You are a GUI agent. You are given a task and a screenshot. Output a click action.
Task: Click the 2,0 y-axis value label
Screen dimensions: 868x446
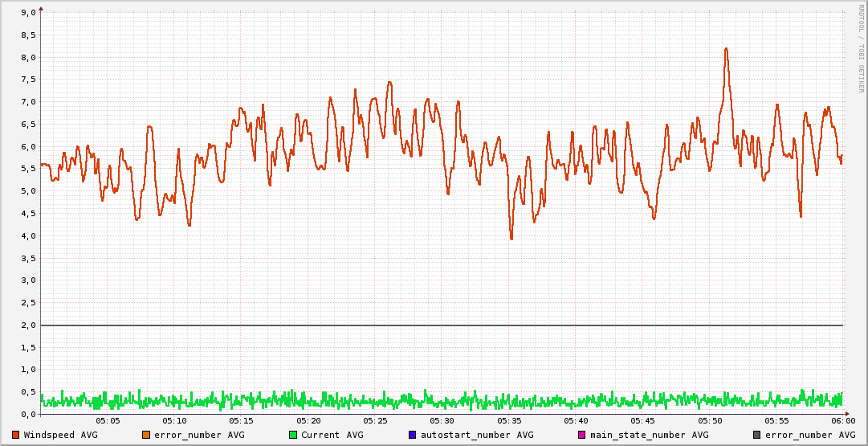(x=27, y=325)
